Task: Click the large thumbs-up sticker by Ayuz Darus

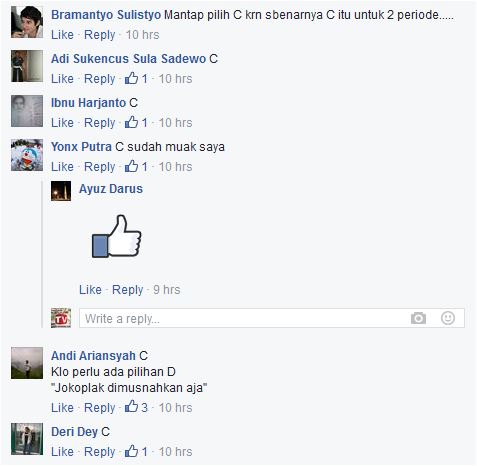Action: point(117,236)
